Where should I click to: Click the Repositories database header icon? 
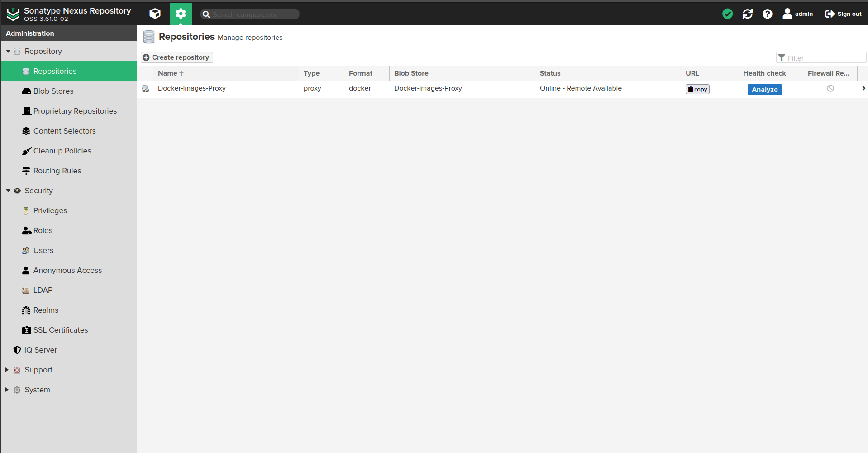click(x=149, y=37)
